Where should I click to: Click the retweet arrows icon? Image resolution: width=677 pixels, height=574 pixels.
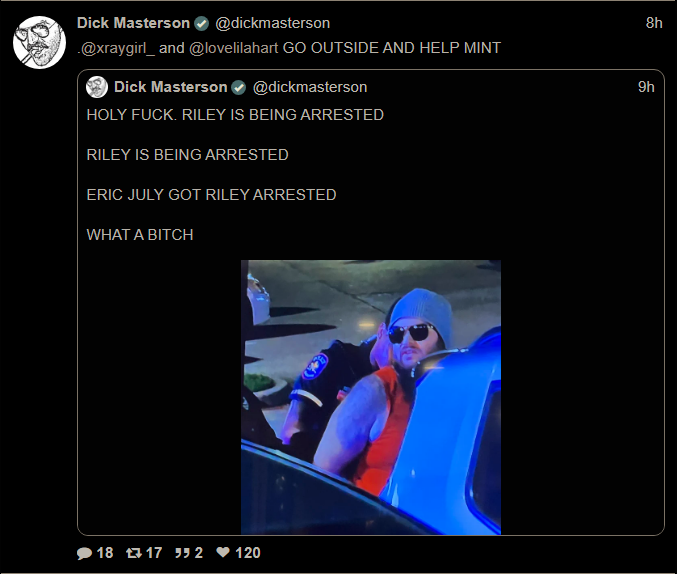click(x=133, y=553)
